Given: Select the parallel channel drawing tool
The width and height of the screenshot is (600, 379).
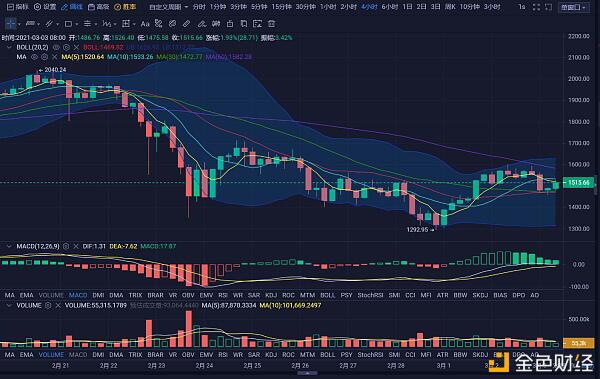Looking at the screenshot, I should pos(49,24).
